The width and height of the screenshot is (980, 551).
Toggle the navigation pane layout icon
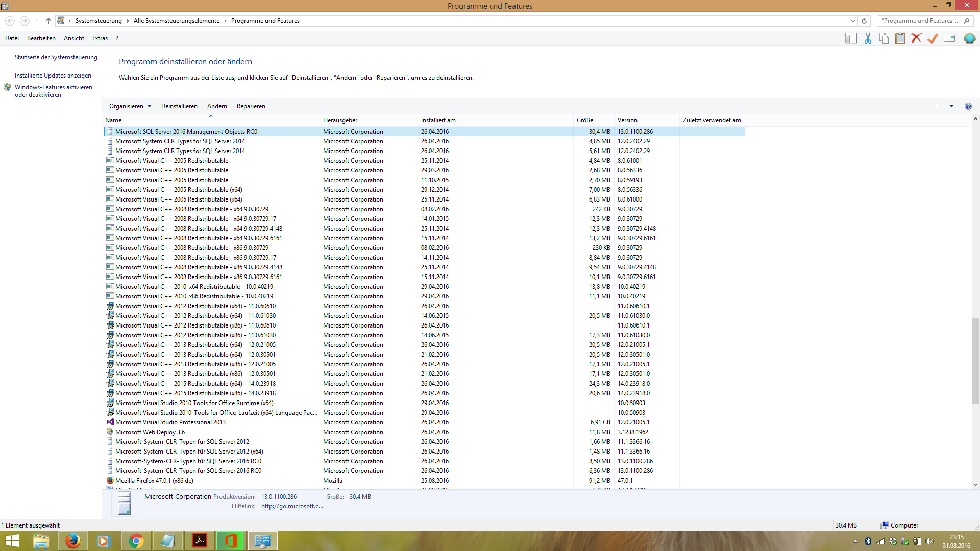[851, 38]
